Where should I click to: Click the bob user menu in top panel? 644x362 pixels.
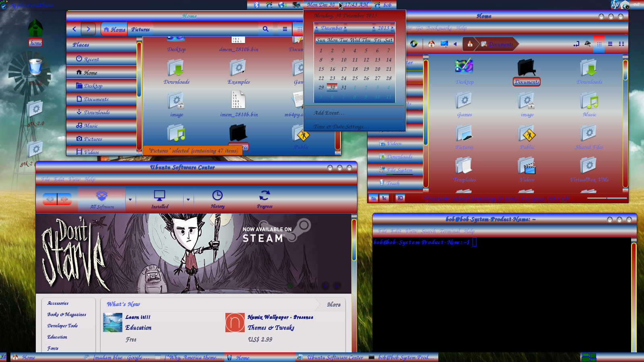click(x=384, y=5)
